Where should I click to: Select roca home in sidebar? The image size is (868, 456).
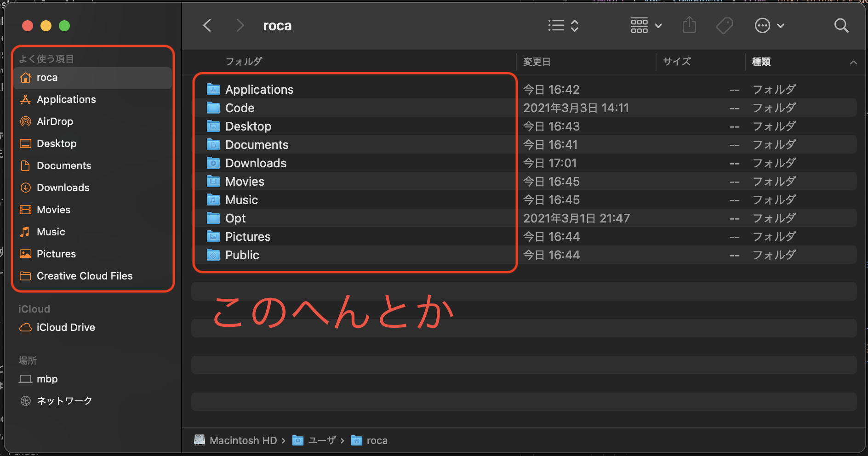[92, 78]
